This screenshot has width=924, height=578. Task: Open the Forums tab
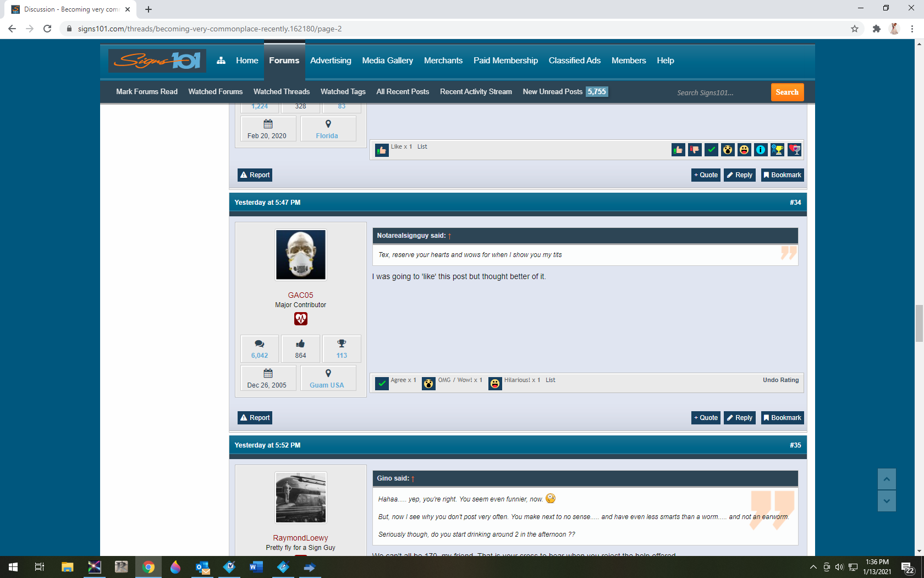pyautogui.click(x=284, y=61)
